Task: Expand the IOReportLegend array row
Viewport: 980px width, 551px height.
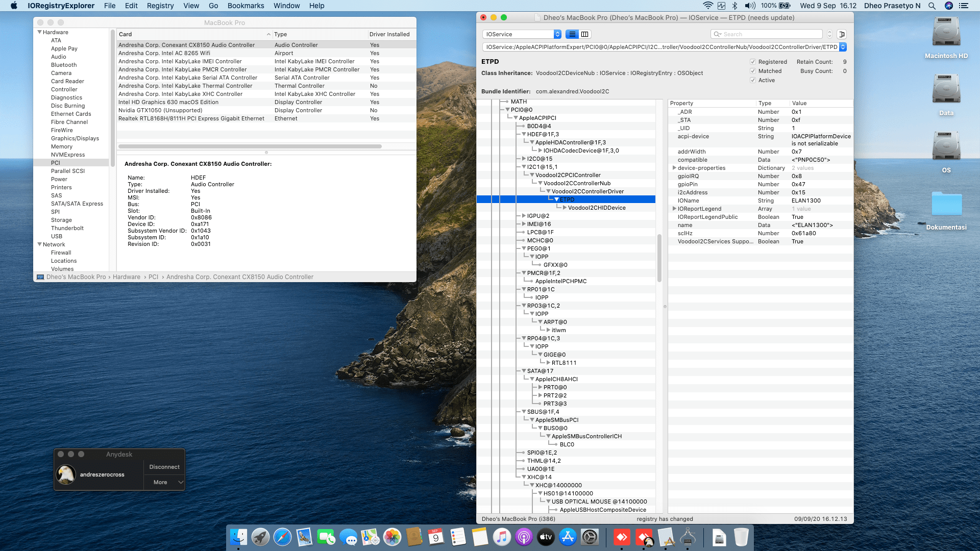Action: [674, 209]
